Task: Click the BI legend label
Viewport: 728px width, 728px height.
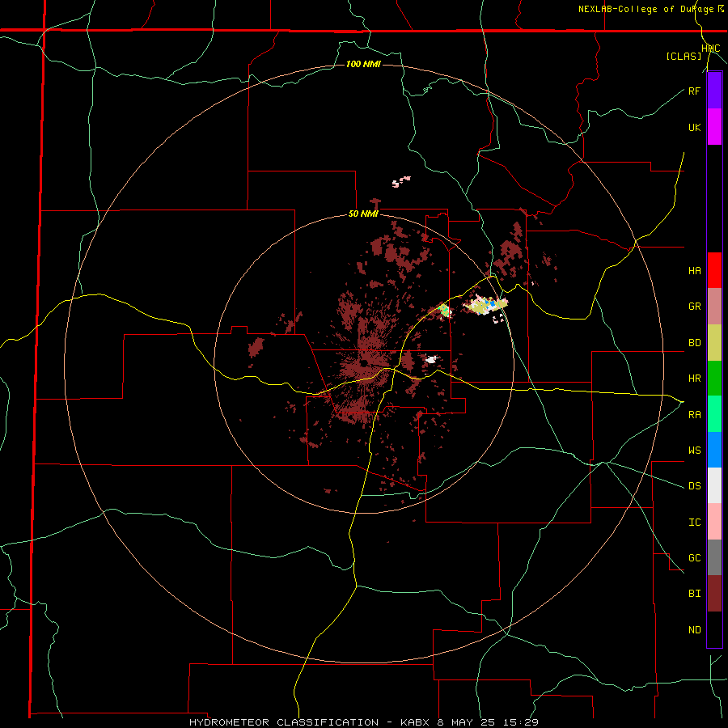Action: point(694,594)
